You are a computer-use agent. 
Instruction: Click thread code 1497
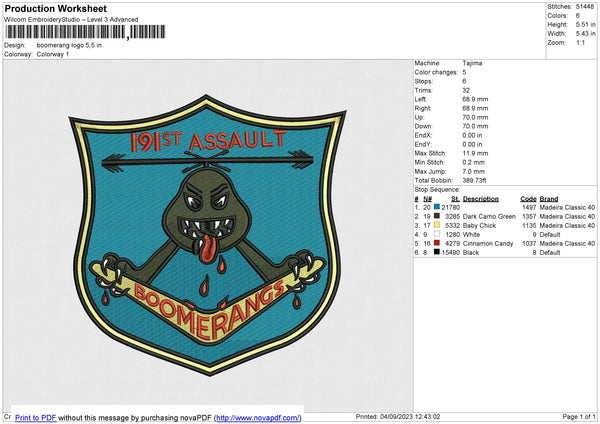pos(529,207)
